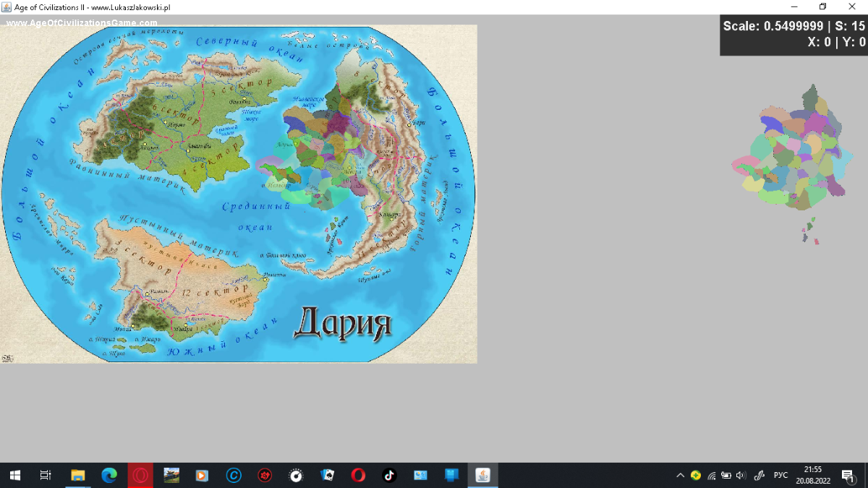This screenshot has width=868, height=488.
Task: Launch TikTok from the taskbar
Action: coord(389,475)
